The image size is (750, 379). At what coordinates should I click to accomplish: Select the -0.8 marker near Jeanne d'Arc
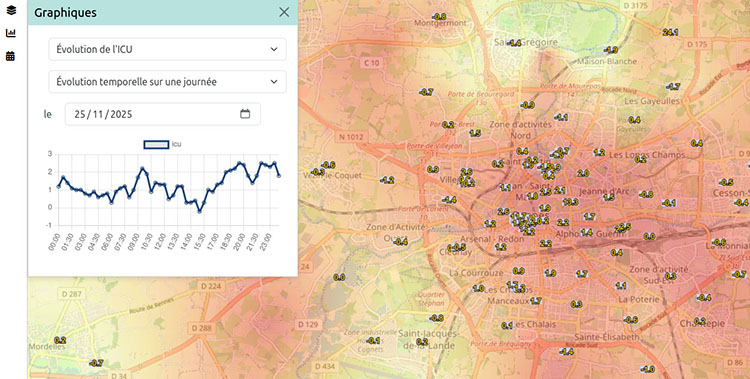click(646, 195)
